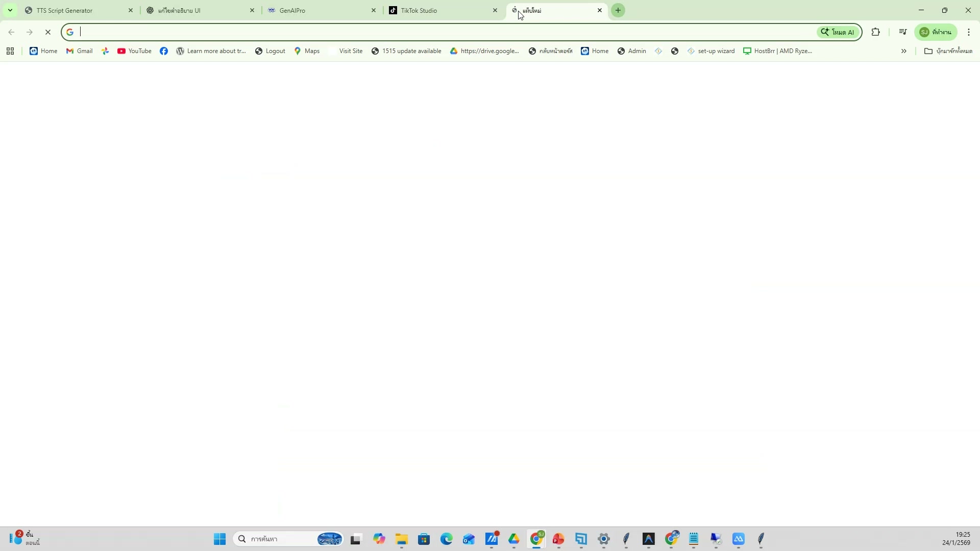This screenshot has width=980, height=551.
Task: Click in the address bar field
Action: coord(439,32)
